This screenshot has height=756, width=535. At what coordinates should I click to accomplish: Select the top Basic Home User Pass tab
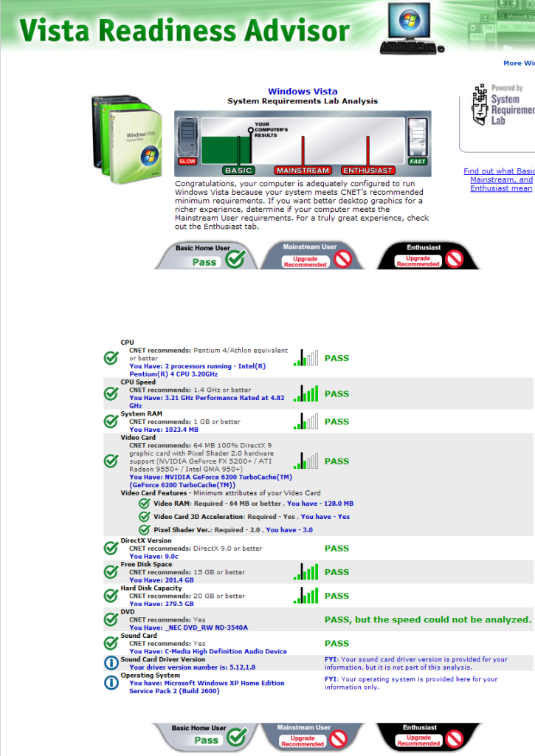pos(207,255)
